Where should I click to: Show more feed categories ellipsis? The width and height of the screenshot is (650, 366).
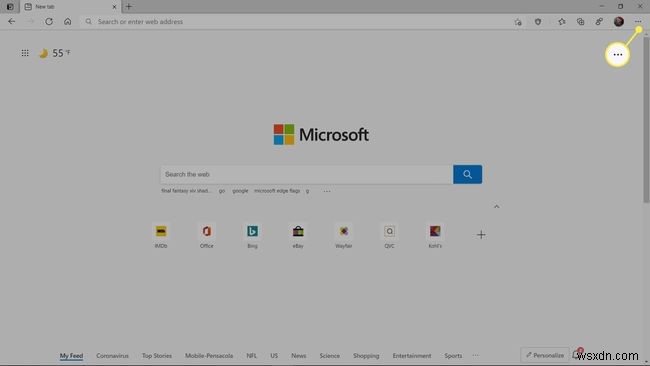[x=475, y=356]
